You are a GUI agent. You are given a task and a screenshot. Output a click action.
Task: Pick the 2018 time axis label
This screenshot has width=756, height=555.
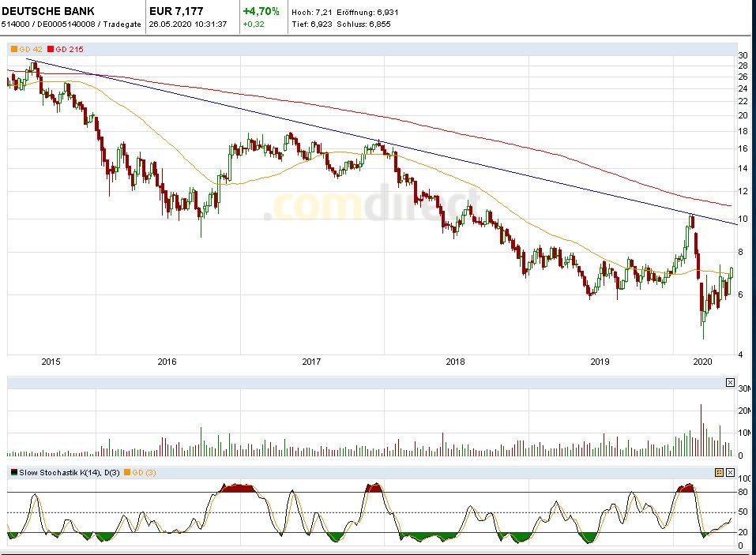point(455,362)
